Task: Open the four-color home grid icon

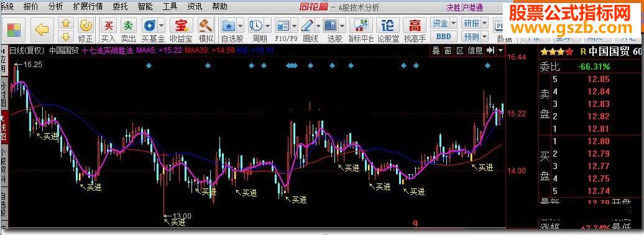Action: point(14,30)
